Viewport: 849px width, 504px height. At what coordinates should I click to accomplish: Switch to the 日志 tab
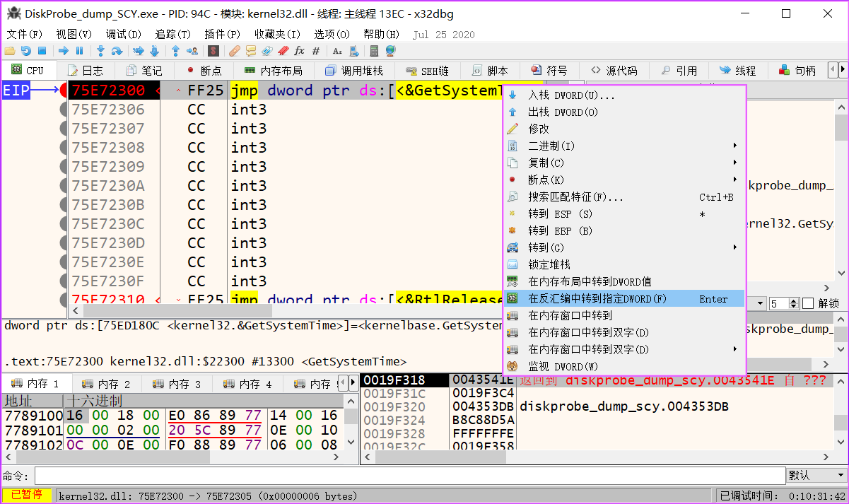click(x=85, y=71)
